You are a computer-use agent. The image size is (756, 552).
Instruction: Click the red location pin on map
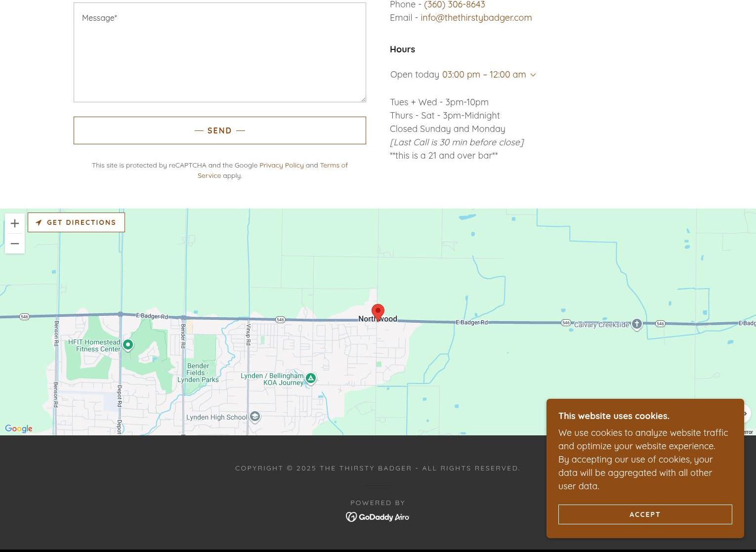378,312
